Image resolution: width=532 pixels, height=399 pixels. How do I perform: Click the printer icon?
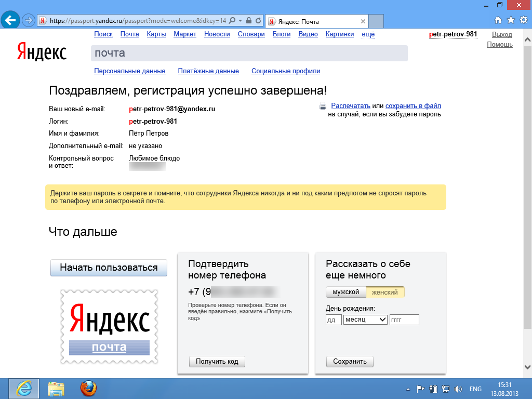pyautogui.click(x=323, y=106)
